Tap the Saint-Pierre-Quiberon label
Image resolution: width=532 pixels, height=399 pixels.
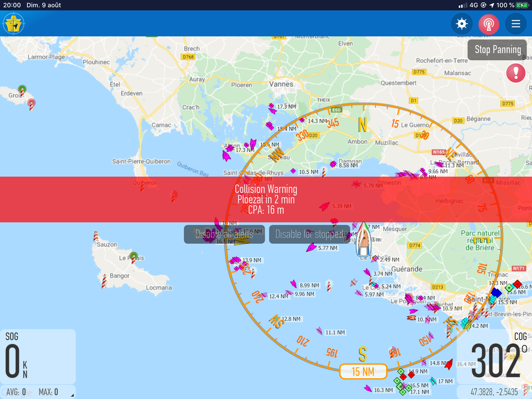141,162
